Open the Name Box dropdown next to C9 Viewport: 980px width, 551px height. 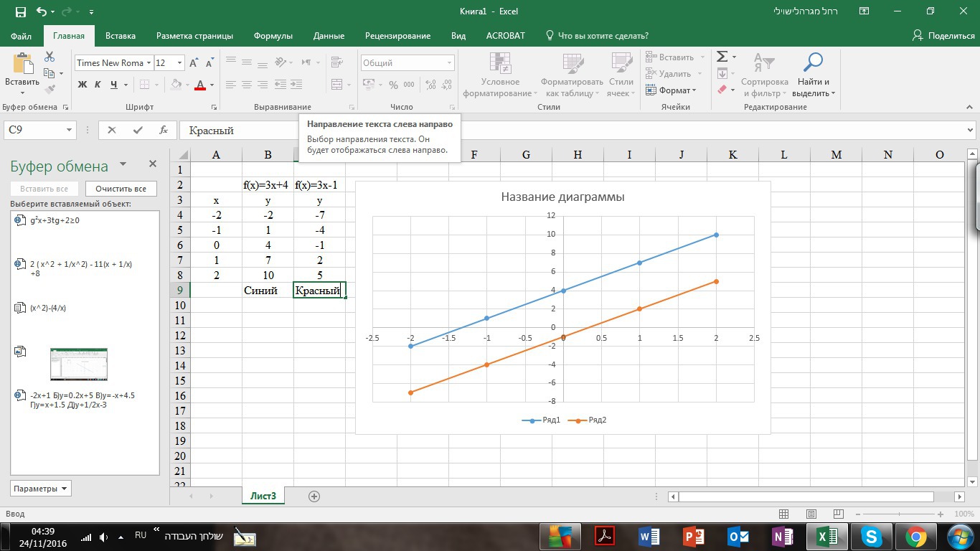(70, 130)
